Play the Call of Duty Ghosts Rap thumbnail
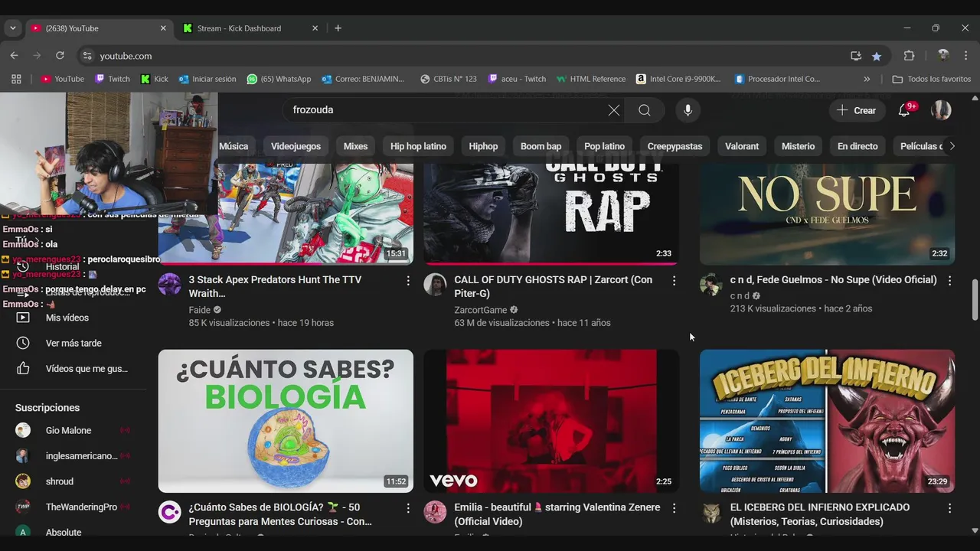 pos(551,214)
